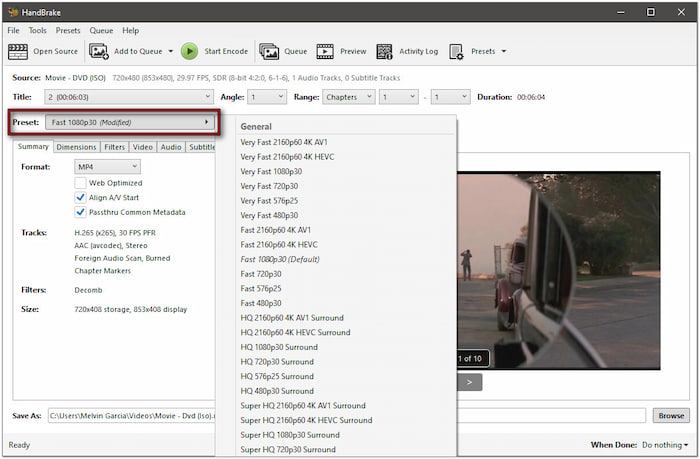The height and width of the screenshot is (459, 700).
Task: Select preset HQ 576p25 Surround
Action: point(277,376)
